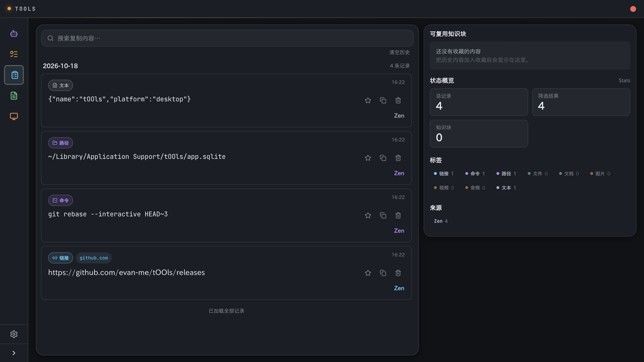Viewport: 644px width, 362px height.
Task: Filter by the 音频 tag
Action: [x=475, y=188]
